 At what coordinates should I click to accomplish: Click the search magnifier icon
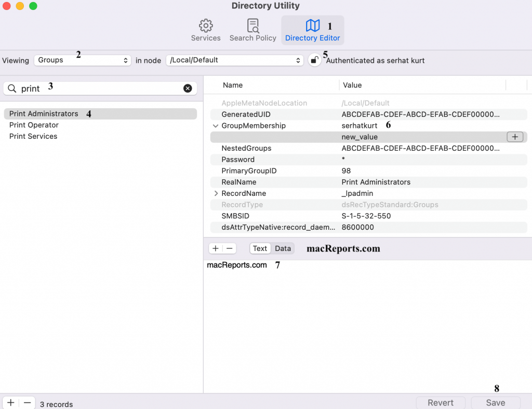12,88
